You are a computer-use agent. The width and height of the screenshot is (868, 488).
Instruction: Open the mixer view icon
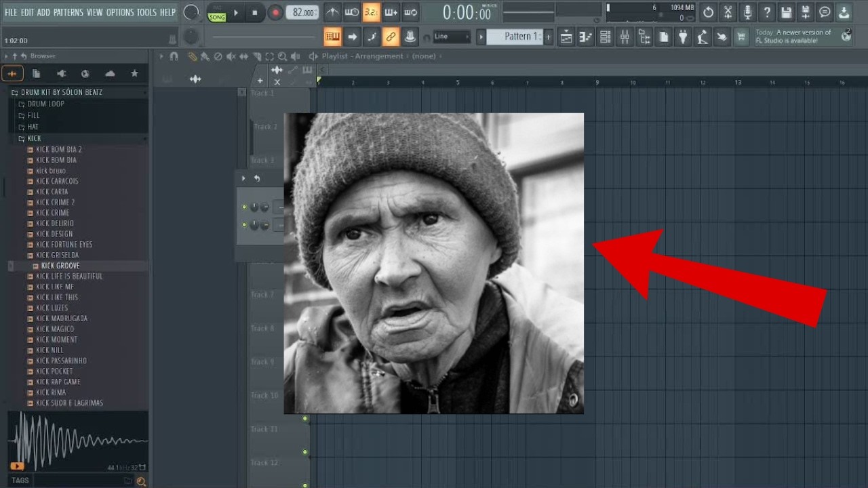click(625, 37)
